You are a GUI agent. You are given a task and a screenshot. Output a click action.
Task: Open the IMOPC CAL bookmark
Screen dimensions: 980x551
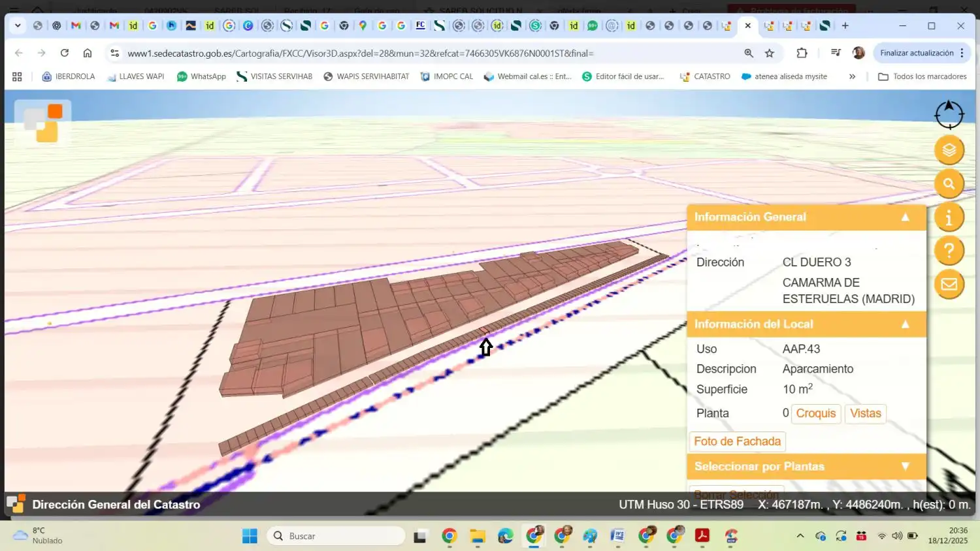(447, 76)
